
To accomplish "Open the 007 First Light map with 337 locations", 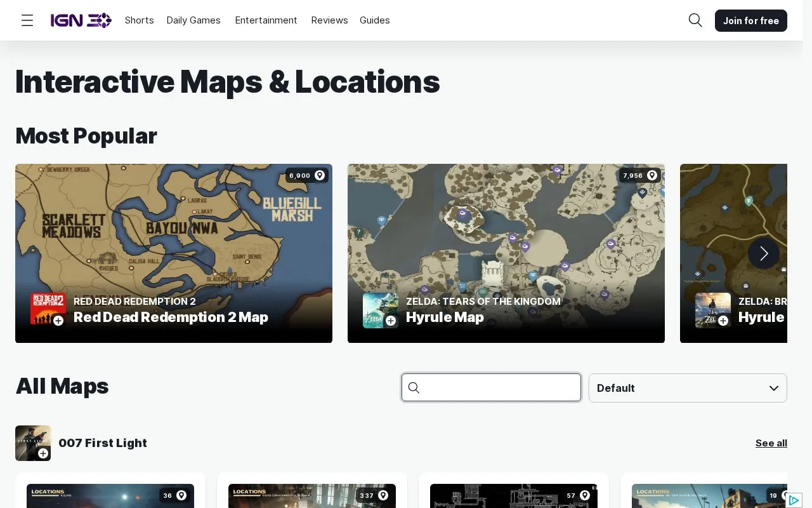I will [x=312, y=496].
